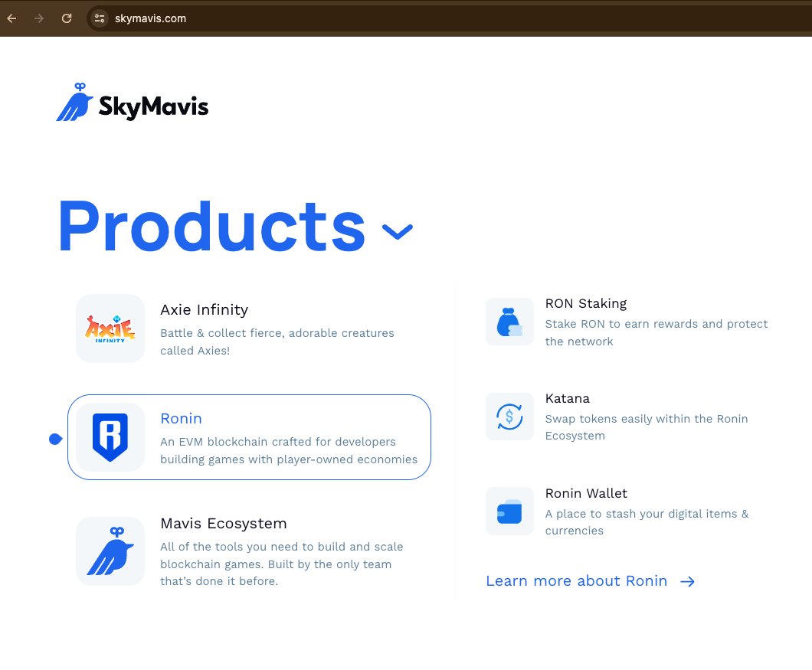Click the browser forward arrow
The height and width of the screenshot is (670, 812).
pos(39,18)
